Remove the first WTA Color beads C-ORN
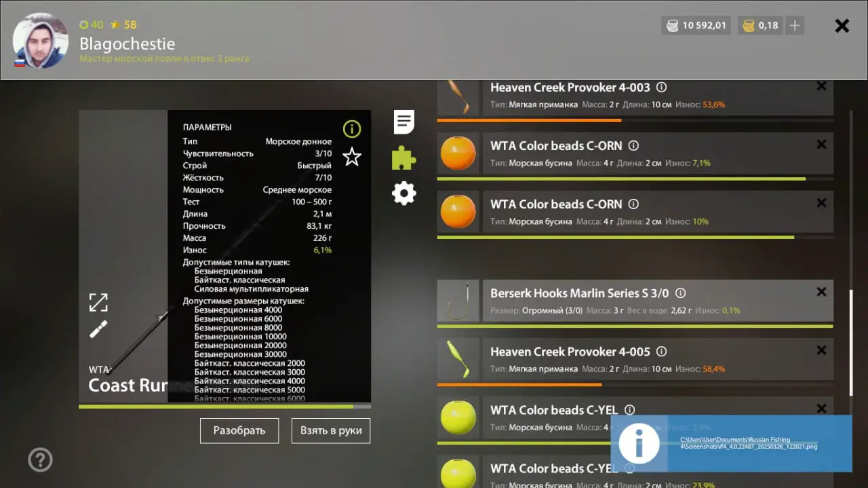Viewport: 868px width, 488px height. (821, 145)
